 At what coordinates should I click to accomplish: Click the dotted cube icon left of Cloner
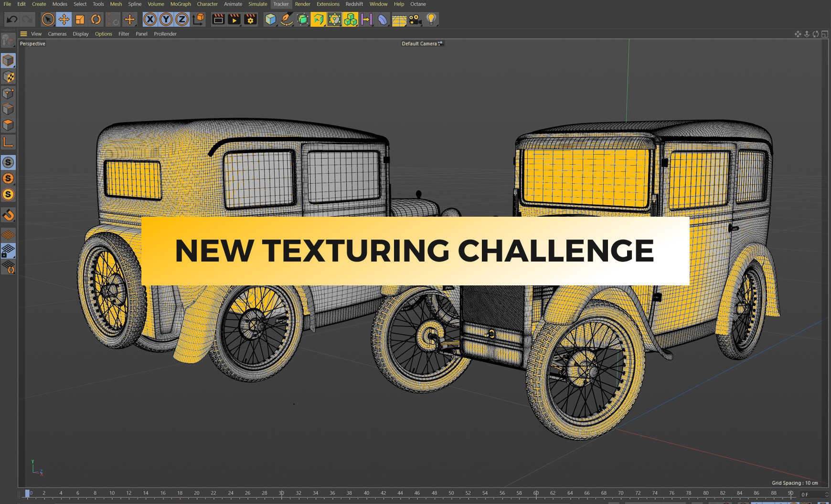tap(334, 20)
